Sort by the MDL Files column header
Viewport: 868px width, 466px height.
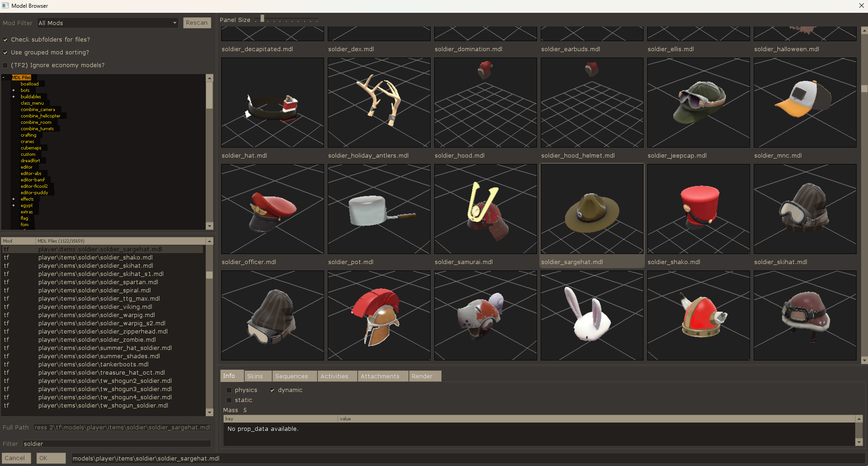pyautogui.click(x=121, y=241)
